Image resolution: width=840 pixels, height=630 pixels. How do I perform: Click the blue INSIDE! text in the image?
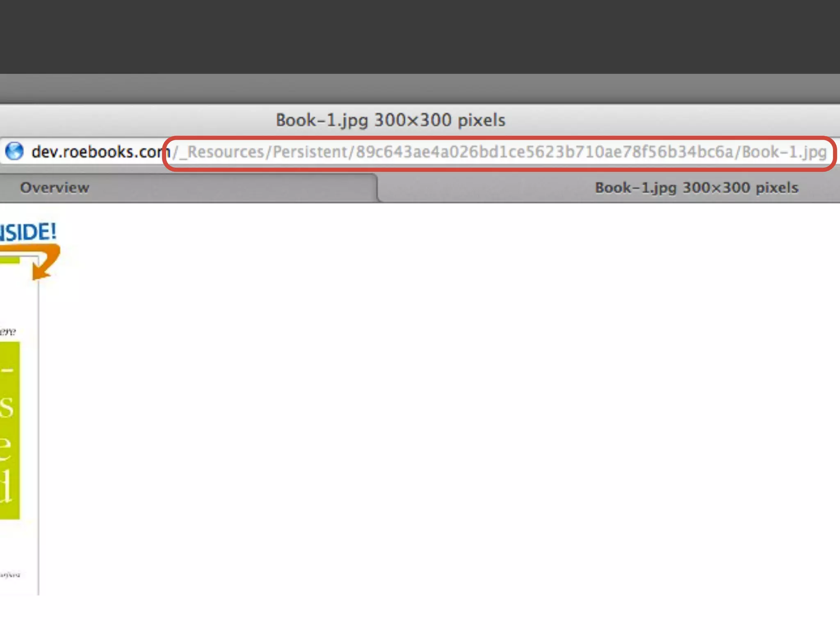28,232
